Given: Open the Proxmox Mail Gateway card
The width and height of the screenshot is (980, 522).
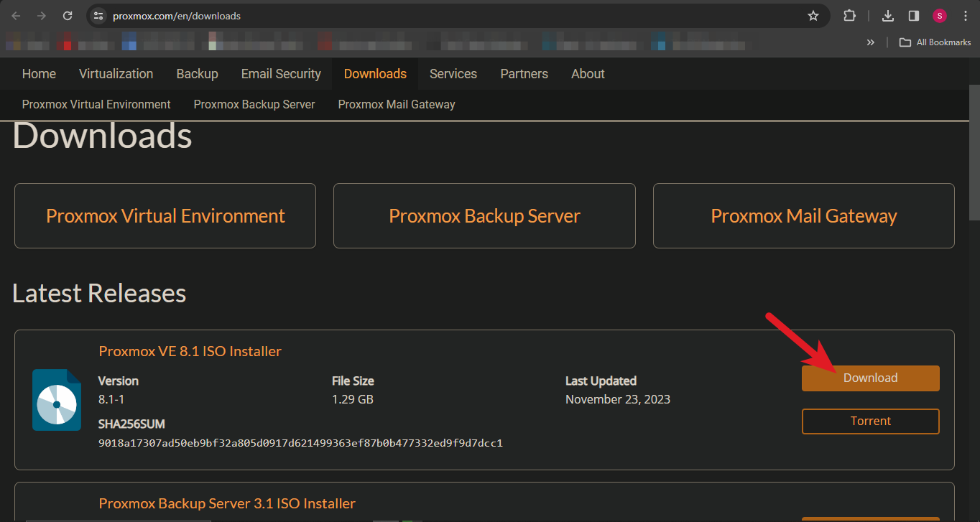Looking at the screenshot, I should click(803, 216).
